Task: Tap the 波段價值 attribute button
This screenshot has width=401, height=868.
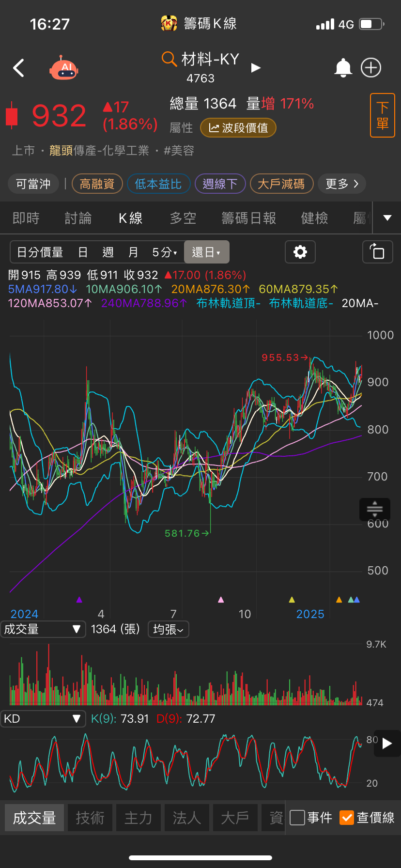Action: [238, 128]
